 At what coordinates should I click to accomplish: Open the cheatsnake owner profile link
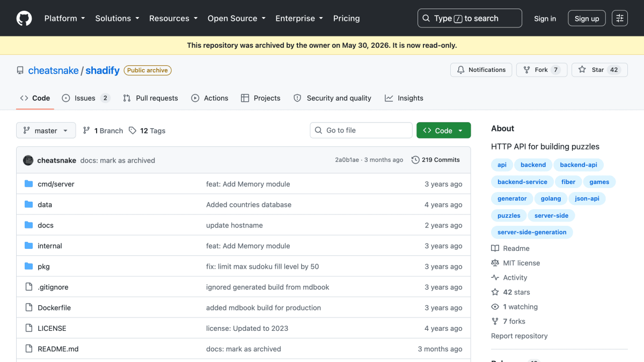pos(53,70)
